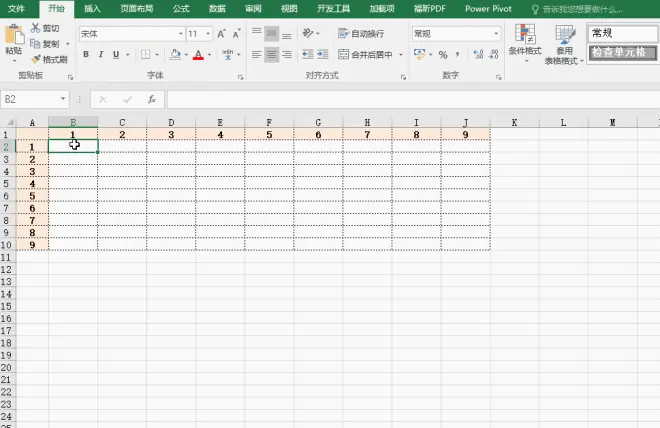Click the phonetic guide wén icon
The height and width of the screenshot is (428, 660).
[228, 54]
